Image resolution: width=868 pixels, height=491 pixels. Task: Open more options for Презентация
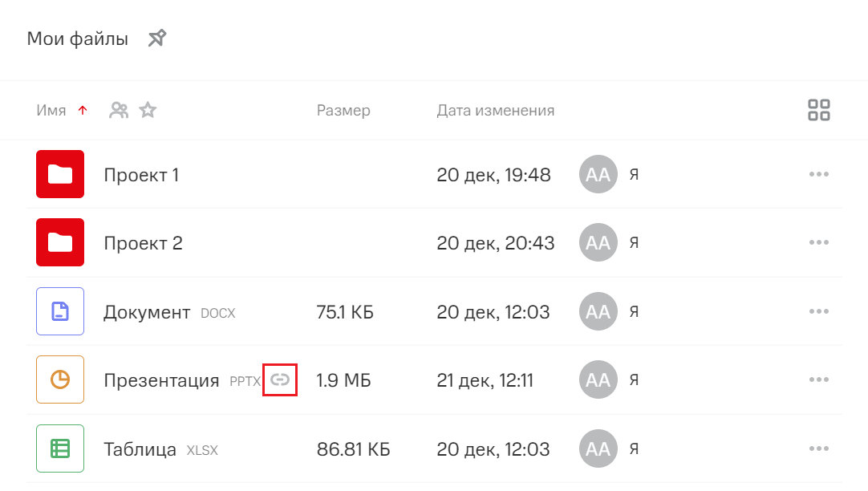pos(818,379)
